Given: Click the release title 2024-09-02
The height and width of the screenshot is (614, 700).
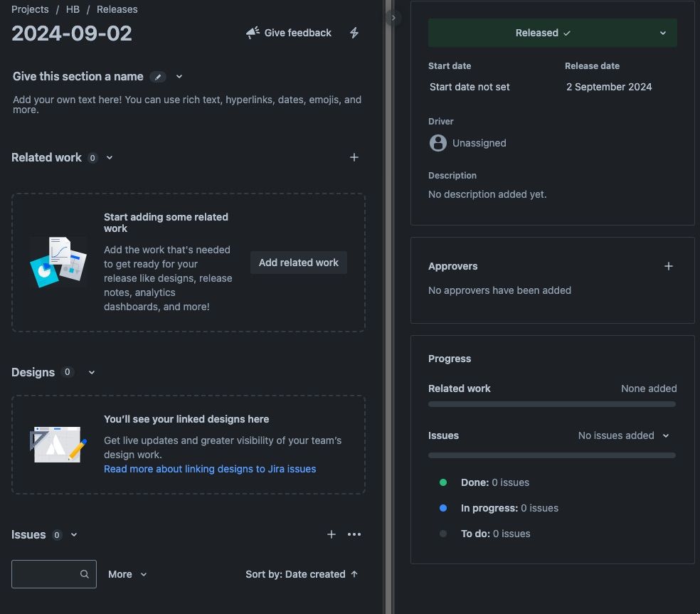Looking at the screenshot, I should [x=71, y=33].
